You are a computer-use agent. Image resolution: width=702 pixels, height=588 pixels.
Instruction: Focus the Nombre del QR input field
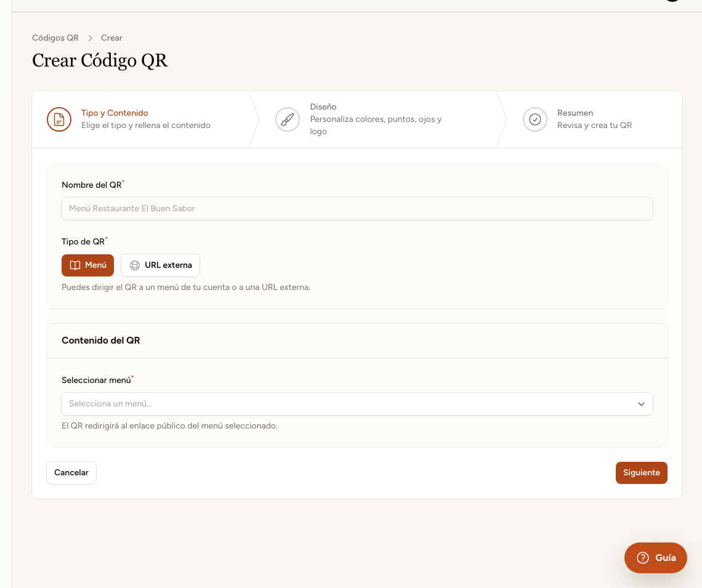357,209
